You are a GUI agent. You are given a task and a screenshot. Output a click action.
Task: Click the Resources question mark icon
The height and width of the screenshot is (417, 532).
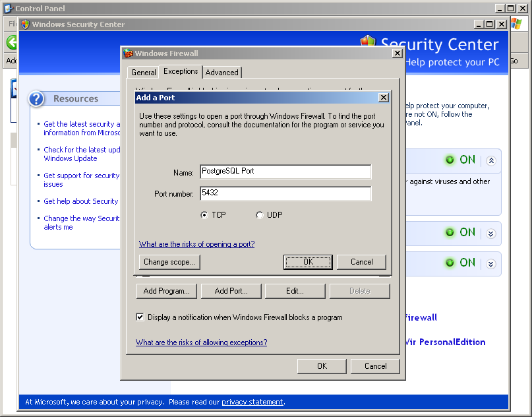tap(36, 99)
